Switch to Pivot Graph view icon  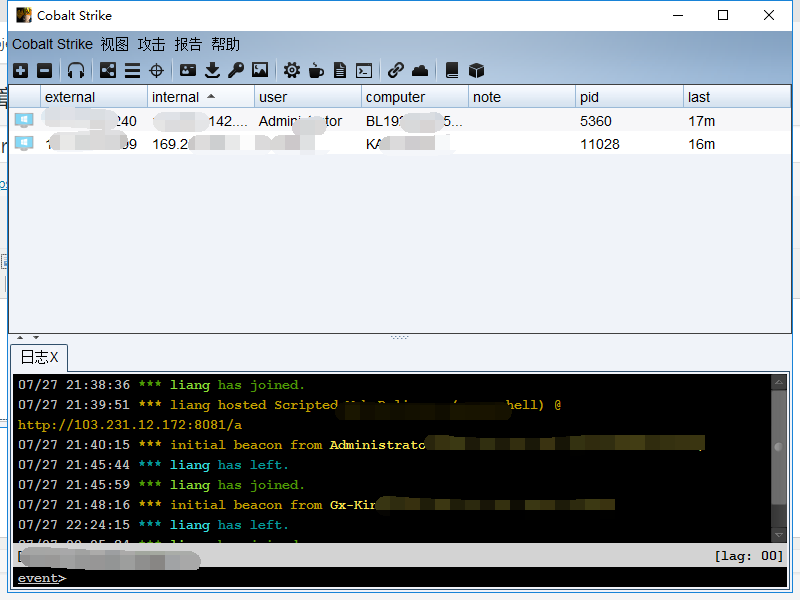(x=108, y=70)
